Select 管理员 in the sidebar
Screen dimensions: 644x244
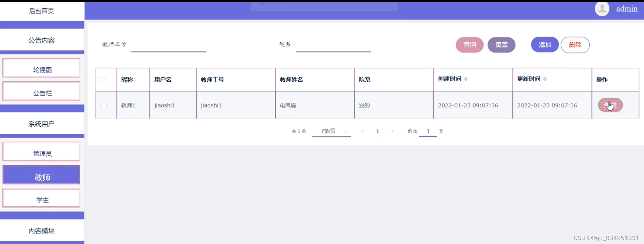[41, 151]
